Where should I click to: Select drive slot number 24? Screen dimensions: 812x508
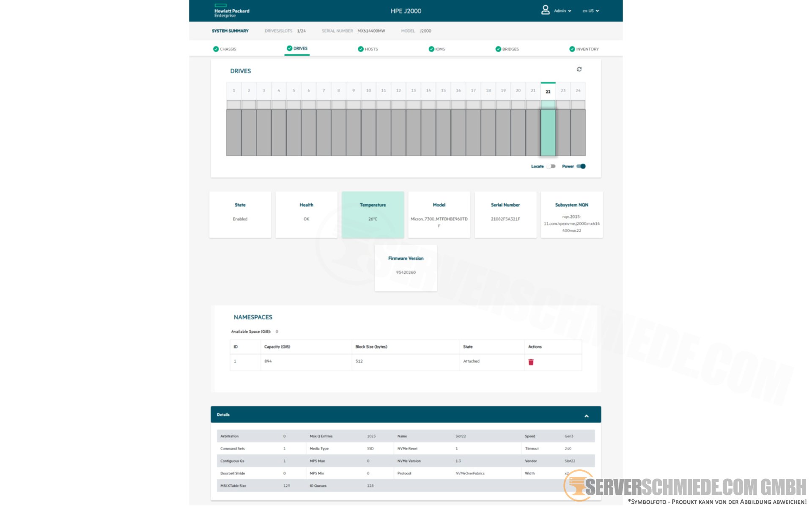578,91
